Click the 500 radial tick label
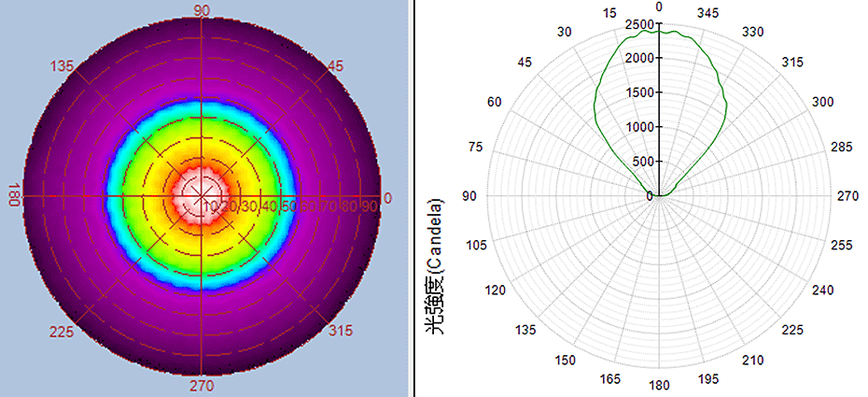 [643, 162]
